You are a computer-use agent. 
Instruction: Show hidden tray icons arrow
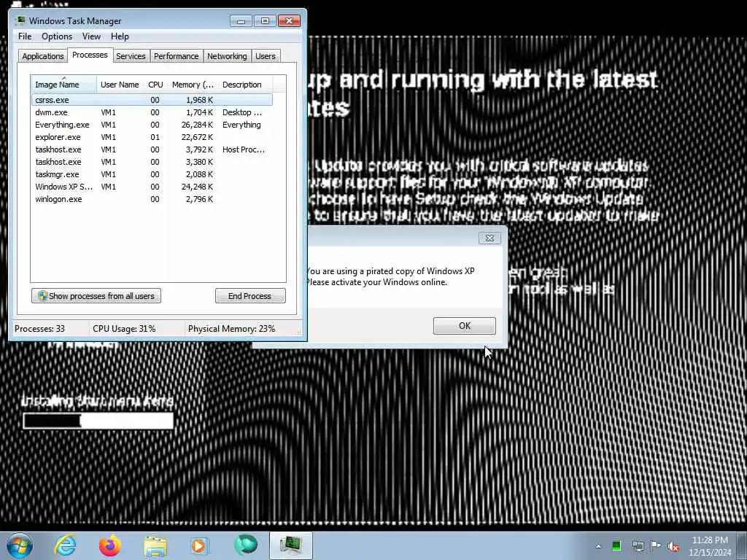click(x=598, y=546)
